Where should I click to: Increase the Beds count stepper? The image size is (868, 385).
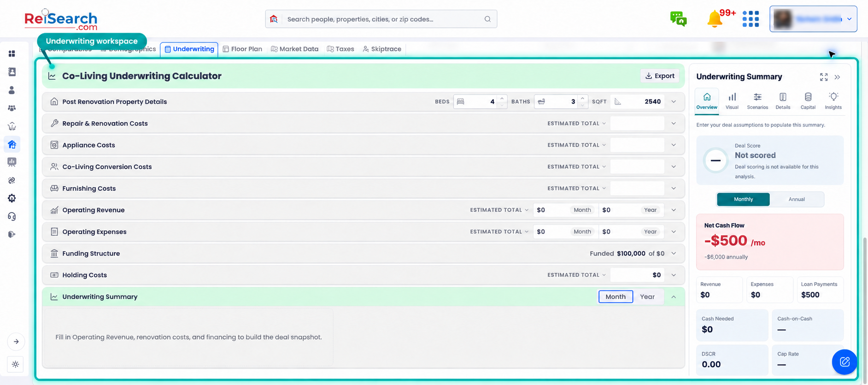click(x=502, y=98)
